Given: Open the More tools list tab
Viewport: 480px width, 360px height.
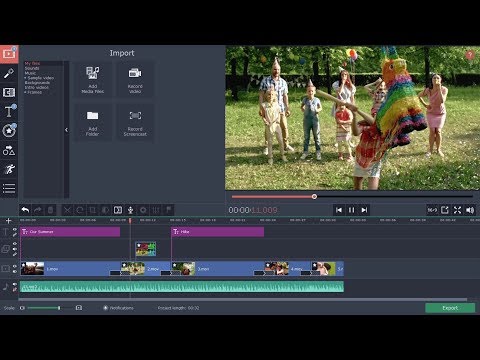Looking at the screenshot, I should [9, 188].
